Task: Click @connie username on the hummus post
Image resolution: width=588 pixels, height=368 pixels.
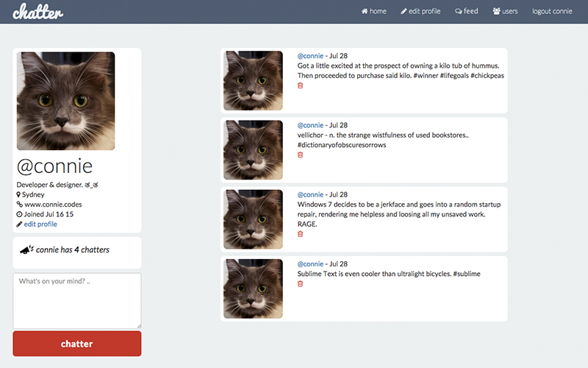Action: [x=310, y=56]
